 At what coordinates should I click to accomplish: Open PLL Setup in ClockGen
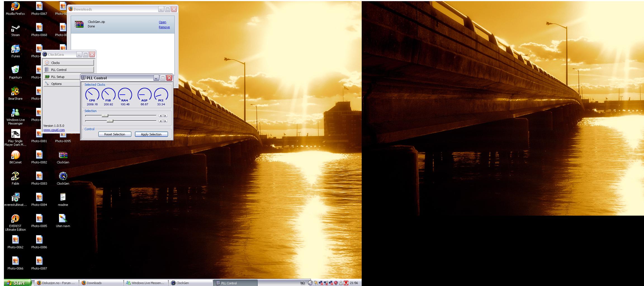(x=62, y=77)
